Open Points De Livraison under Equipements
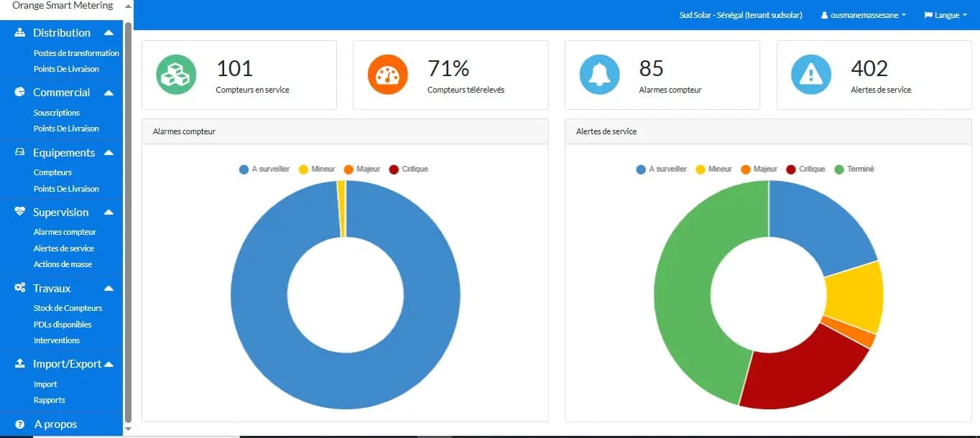980x438 pixels. [x=66, y=189]
